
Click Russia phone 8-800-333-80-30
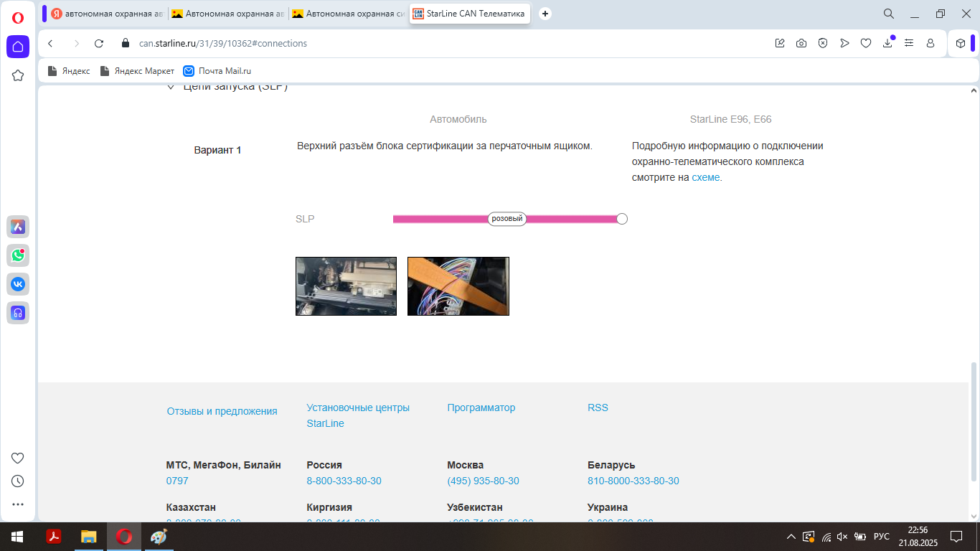pos(344,481)
